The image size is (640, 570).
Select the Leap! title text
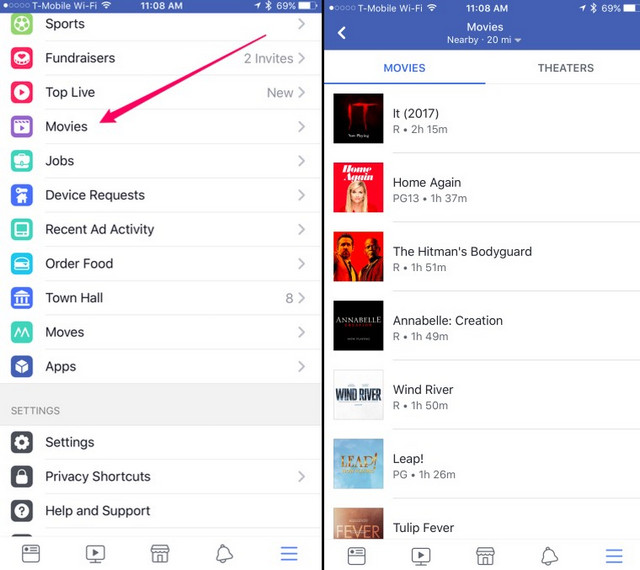click(408, 459)
